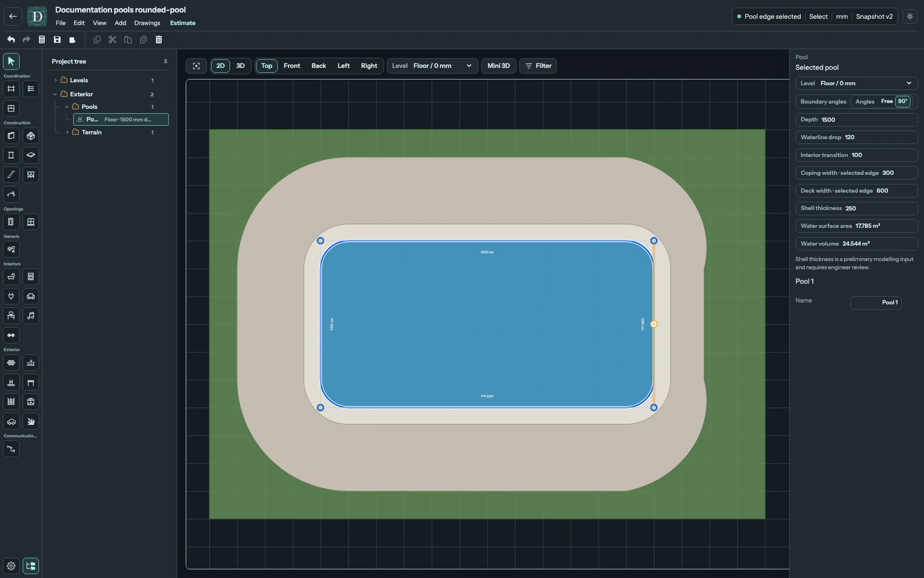924x578 pixels.
Task: Select the stairs tool
Action: (x=11, y=175)
